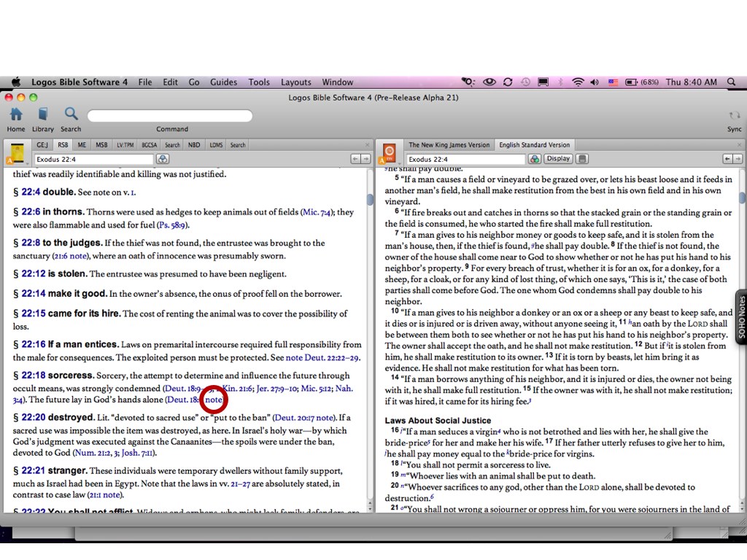Switch to the ME tab

click(82, 145)
